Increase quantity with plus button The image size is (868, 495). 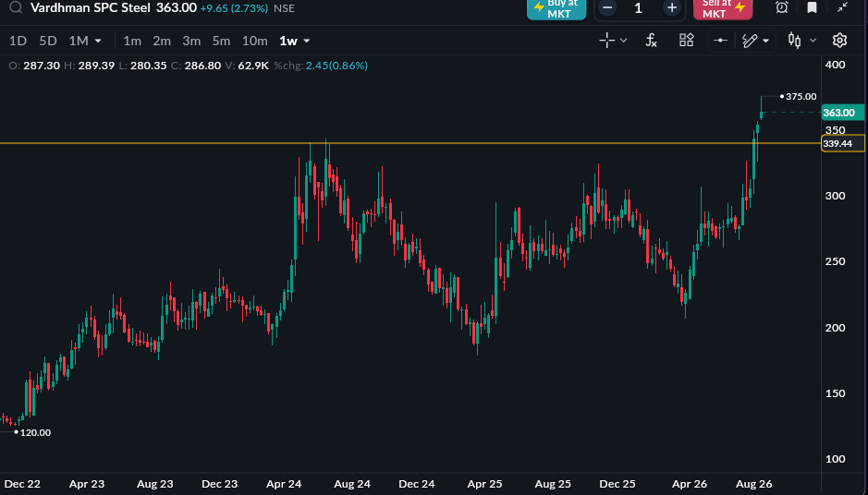(672, 7)
